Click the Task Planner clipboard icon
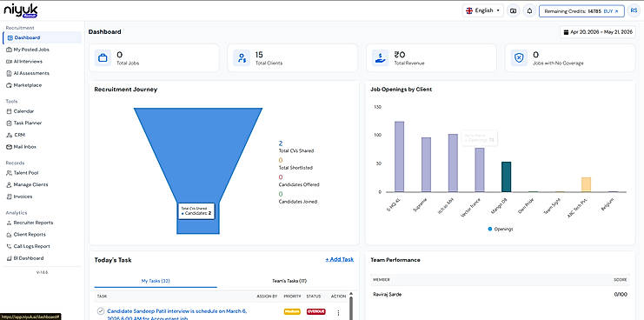The width and height of the screenshot is (644, 320). tap(10, 123)
